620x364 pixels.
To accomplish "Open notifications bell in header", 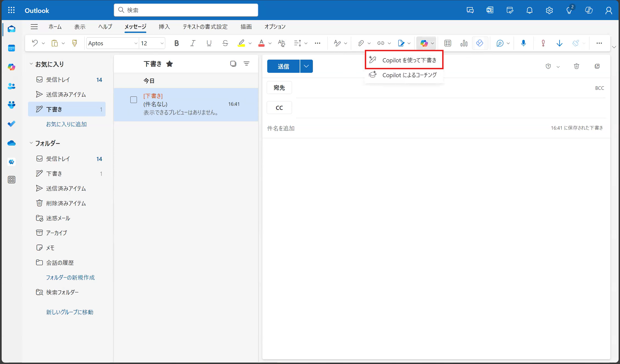I will click(530, 10).
